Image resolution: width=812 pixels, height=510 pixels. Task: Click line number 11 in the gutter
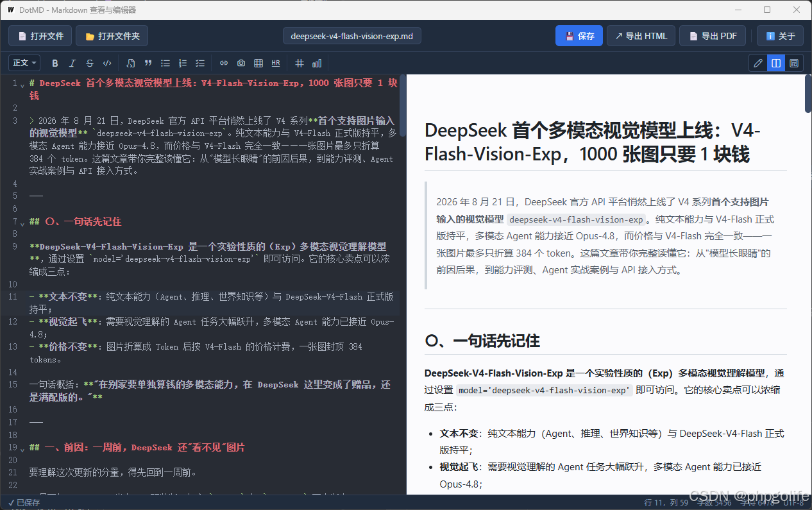coord(13,296)
